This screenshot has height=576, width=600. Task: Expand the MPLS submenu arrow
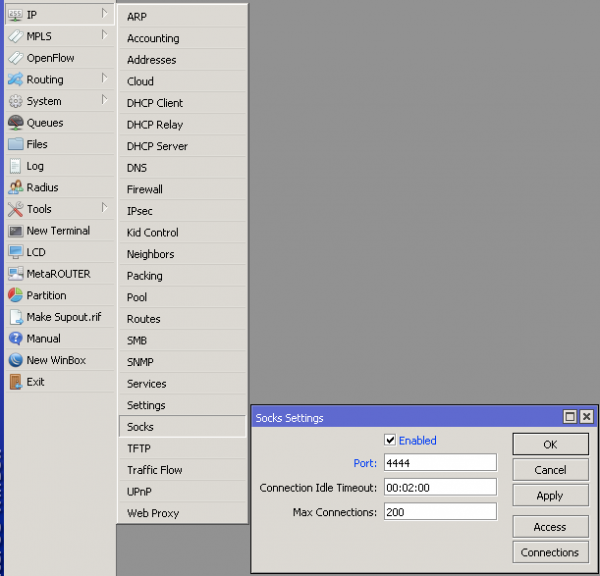pyautogui.click(x=104, y=36)
